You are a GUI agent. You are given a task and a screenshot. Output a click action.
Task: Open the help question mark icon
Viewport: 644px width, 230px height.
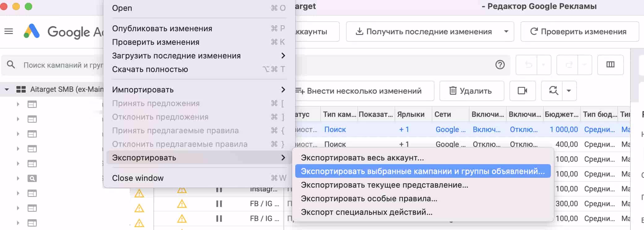[x=500, y=65]
